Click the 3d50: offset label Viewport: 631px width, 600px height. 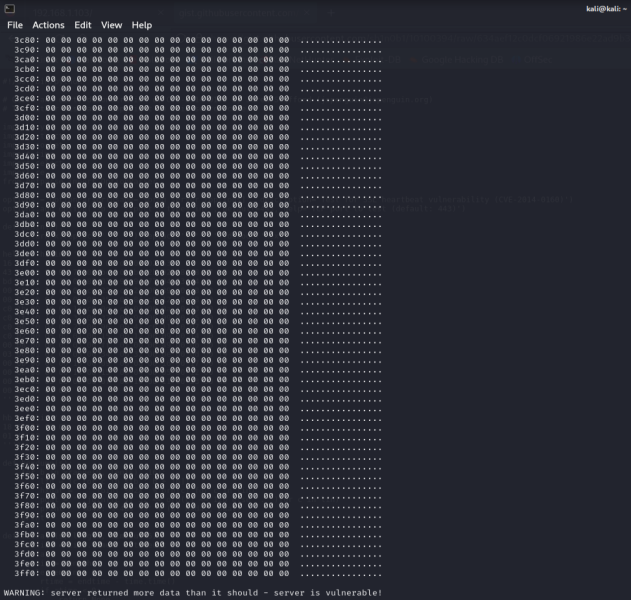point(27,166)
